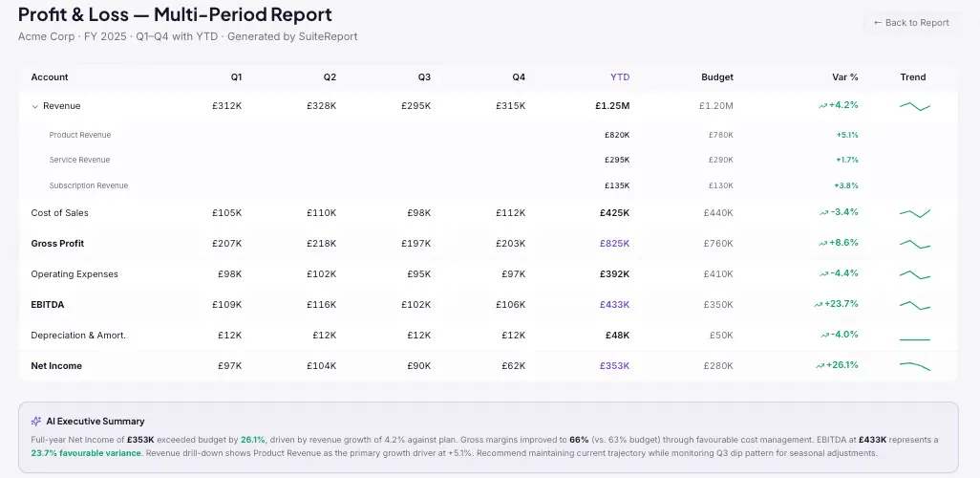Click the EBITDA trend sparkline

coord(915,305)
